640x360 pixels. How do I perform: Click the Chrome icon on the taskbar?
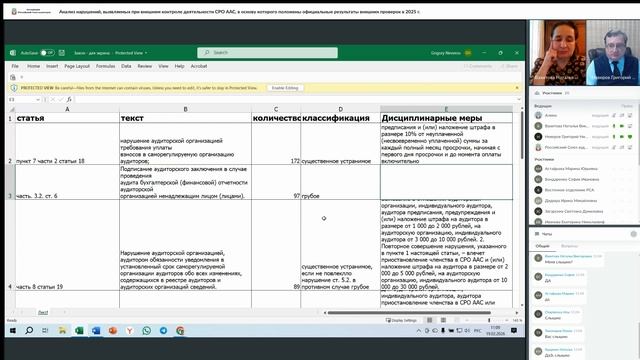[180, 331]
